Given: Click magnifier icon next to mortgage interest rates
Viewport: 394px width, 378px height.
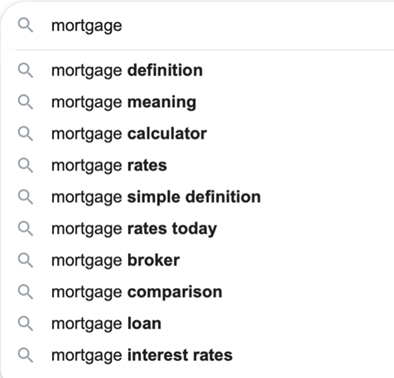Looking at the screenshot, I should (x=25, y=355).
